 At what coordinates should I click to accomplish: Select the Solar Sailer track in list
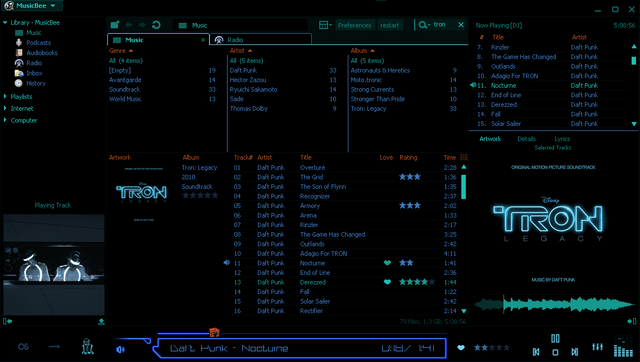pos(345,301)
